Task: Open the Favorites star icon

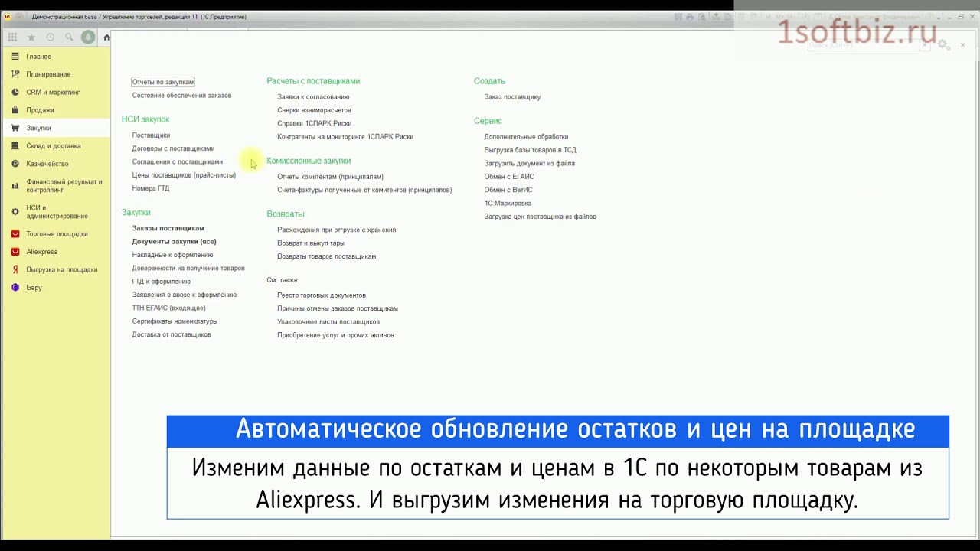Action: [31, 37]
